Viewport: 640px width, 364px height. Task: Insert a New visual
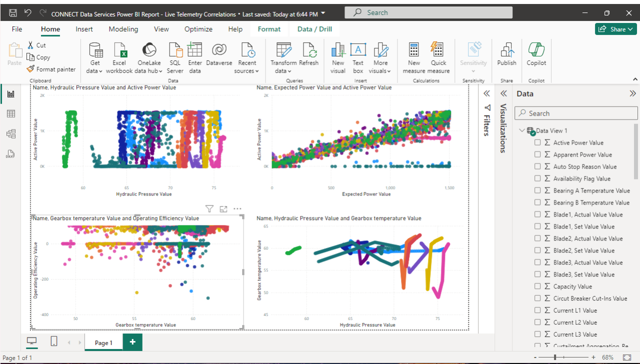pyautogui.click(x=338, y=58)
